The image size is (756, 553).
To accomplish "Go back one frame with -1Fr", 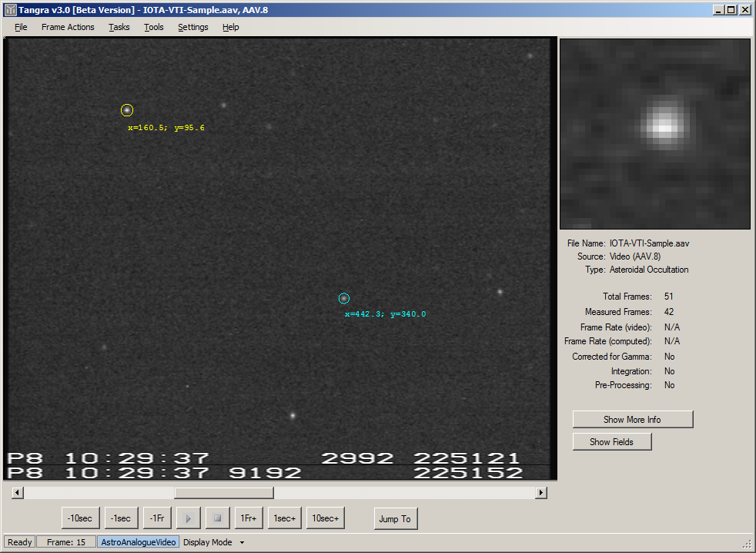I will pos(157,518).
